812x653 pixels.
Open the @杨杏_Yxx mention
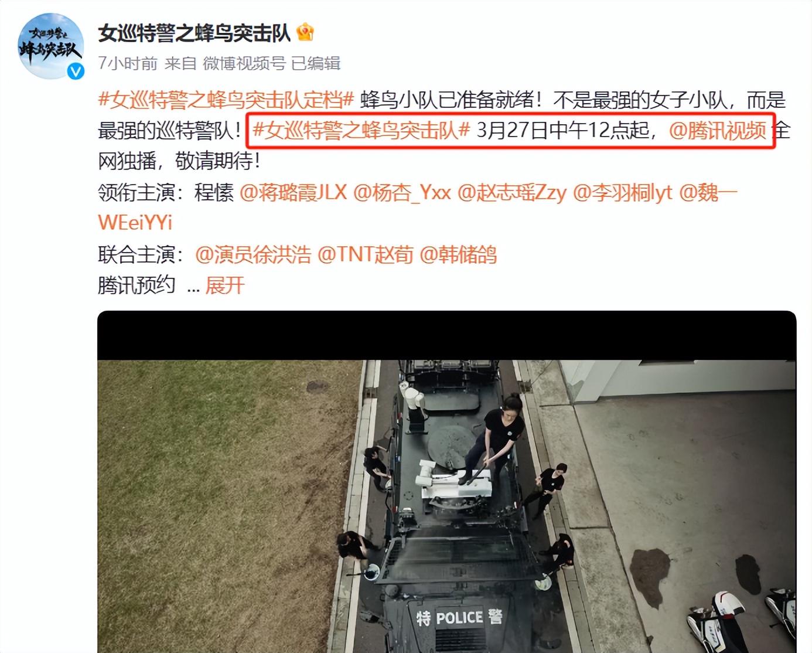pyautogui.click(x=402, y=192)
